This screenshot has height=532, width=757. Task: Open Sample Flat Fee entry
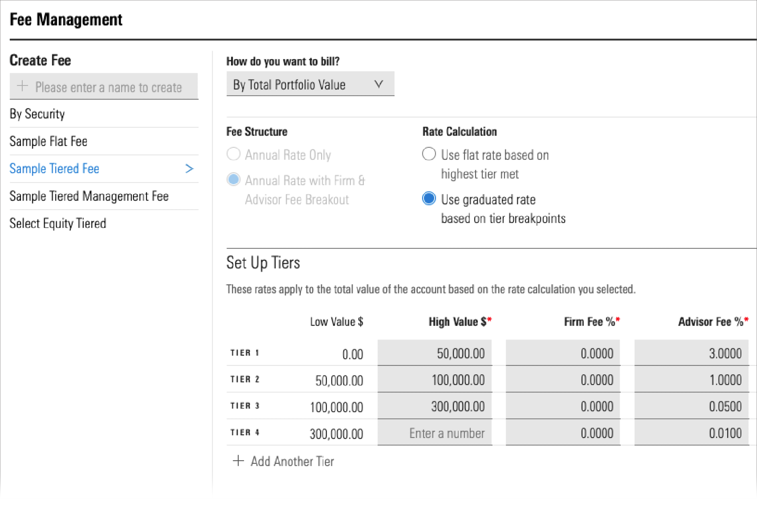coord(48,141)
